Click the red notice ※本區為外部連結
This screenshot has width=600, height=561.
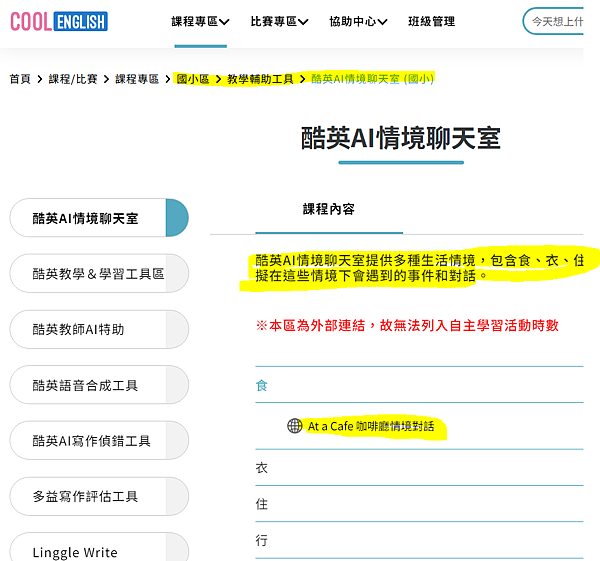click(407, 325)
